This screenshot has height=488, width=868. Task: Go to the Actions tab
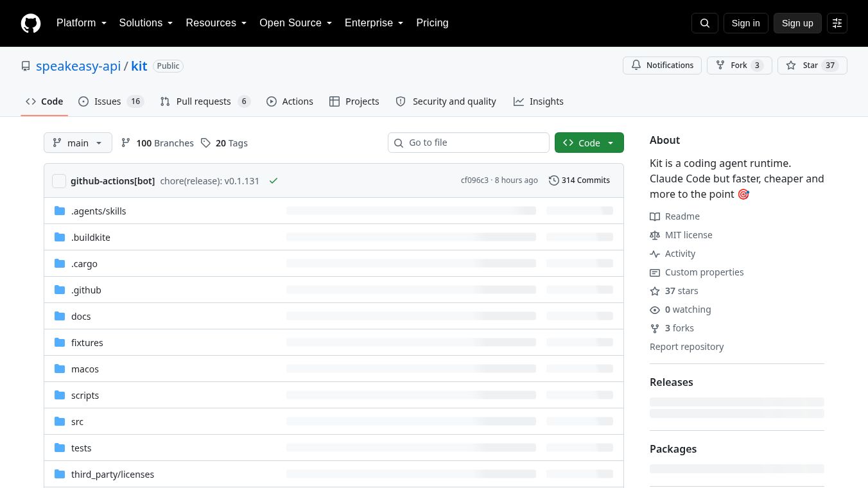pos(290,101)
